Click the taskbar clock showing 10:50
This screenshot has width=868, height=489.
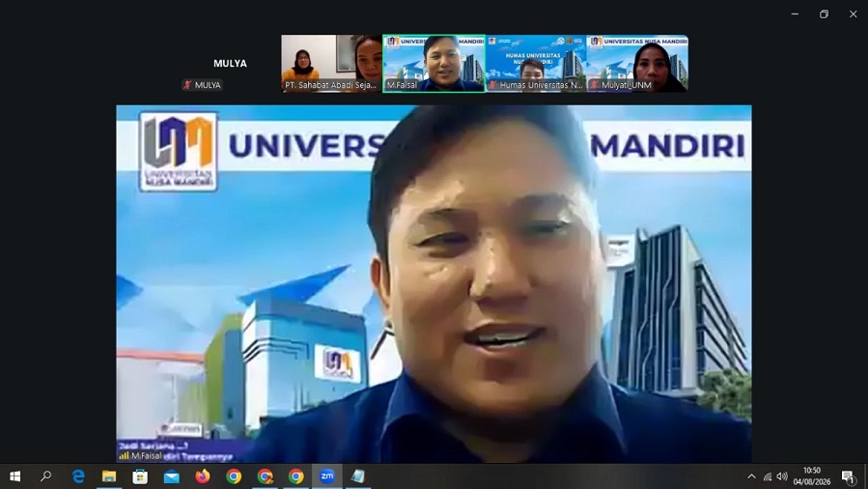pos(812,476)
